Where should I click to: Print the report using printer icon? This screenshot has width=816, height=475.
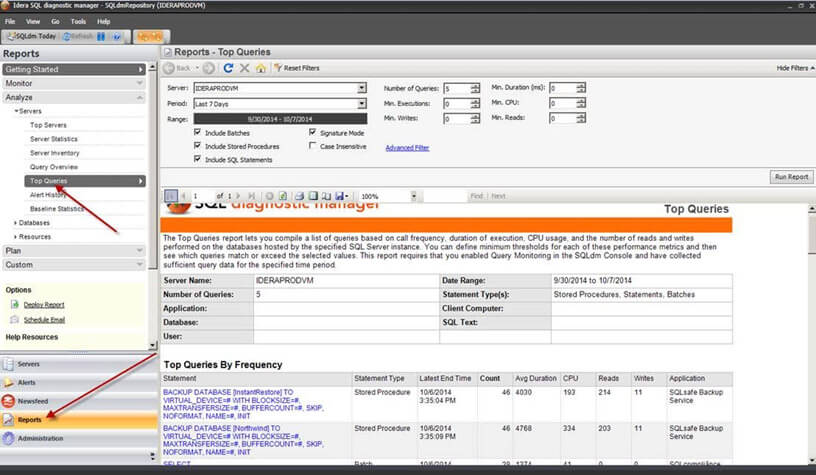tap(299, 196)
